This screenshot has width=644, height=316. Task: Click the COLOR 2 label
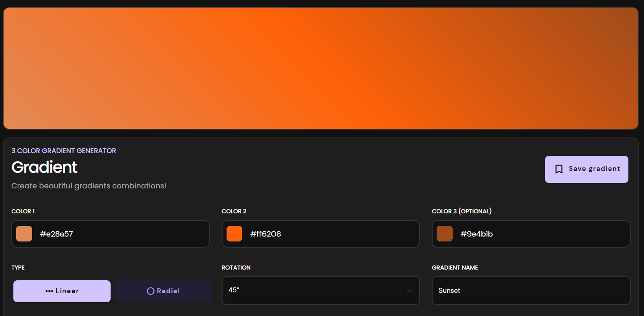pos(234,211)
